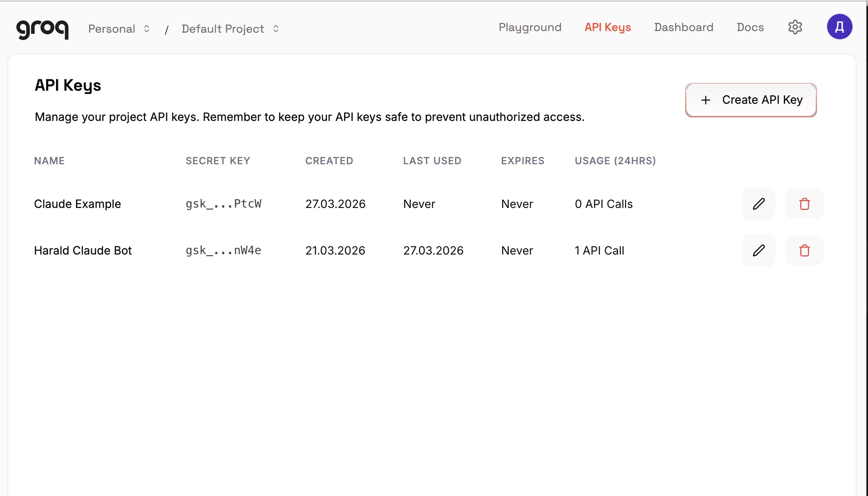Click the NAME column header
Screen dimensions: 868x496
coord(49,161)
